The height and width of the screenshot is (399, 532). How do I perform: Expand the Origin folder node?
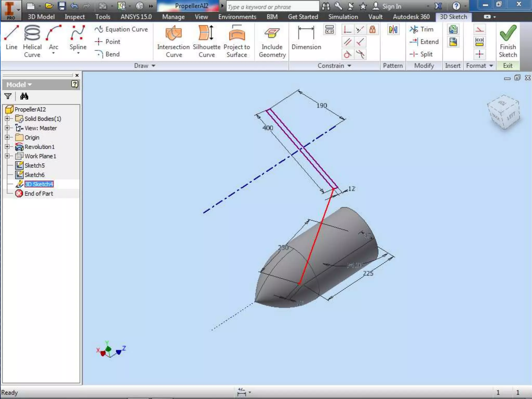click(x=7, y=137)
